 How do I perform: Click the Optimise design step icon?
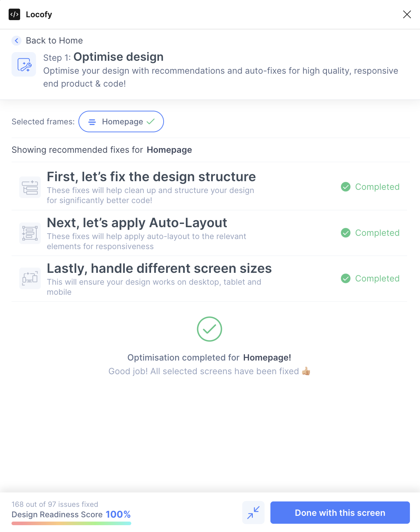coord(24,64)
